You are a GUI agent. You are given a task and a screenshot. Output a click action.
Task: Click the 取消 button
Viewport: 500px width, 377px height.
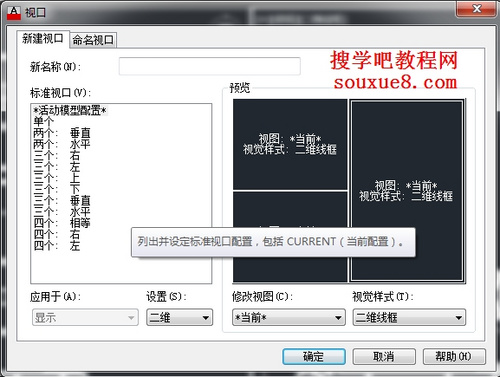[384, 357]
